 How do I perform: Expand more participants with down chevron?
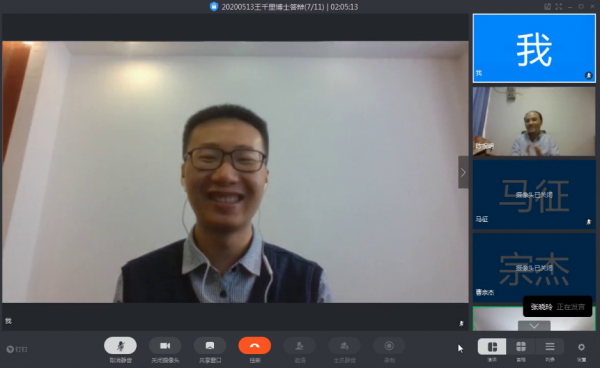pos(534,326)
